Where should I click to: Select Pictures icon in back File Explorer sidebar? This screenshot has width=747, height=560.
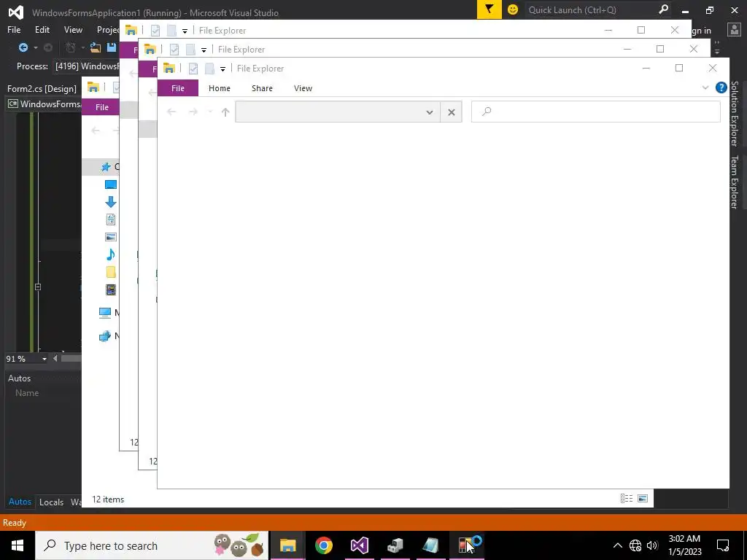pyautogui.click(x=111, y=237)
